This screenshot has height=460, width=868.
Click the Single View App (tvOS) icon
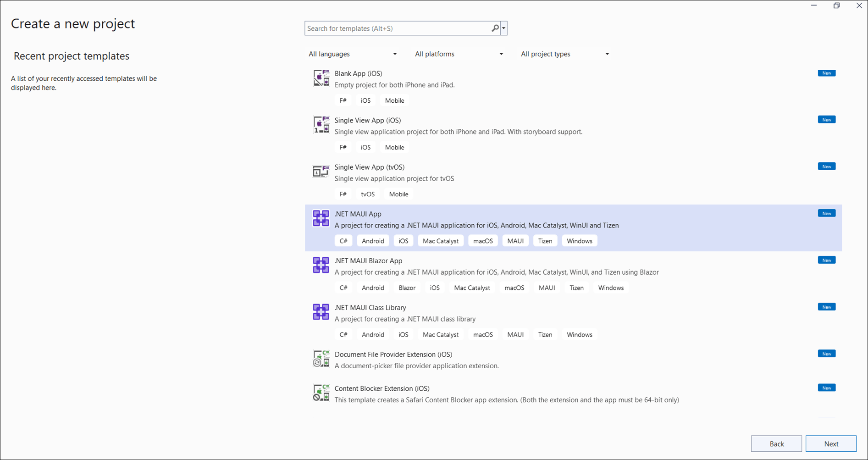coord(321,172)
